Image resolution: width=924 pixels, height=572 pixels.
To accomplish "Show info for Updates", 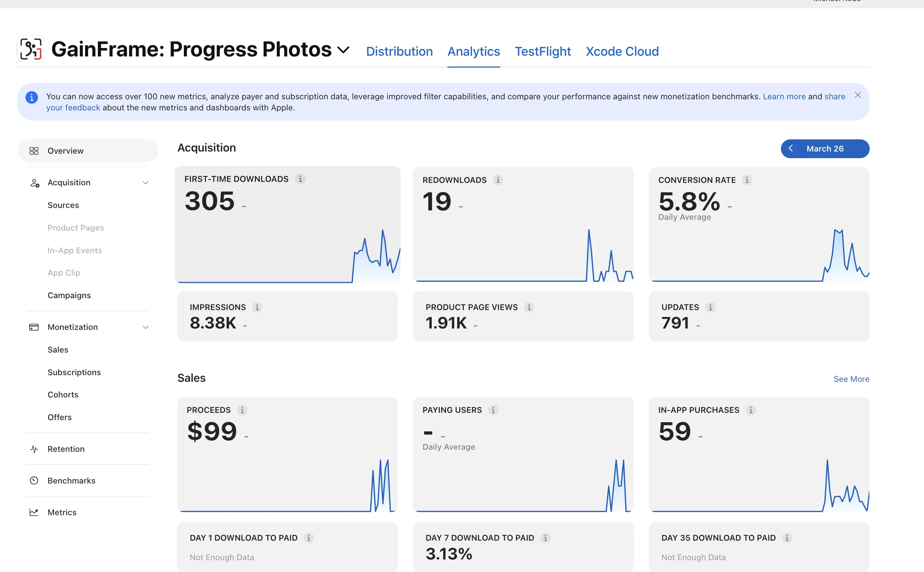I will [710, 308].
